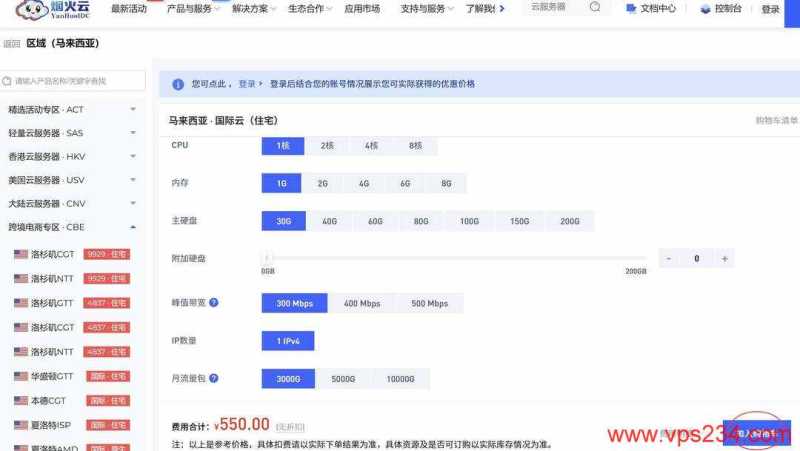This screenshot has width=800, height=451.
Task: Click the search magnifier icon in header
Action: coord(595,7)
